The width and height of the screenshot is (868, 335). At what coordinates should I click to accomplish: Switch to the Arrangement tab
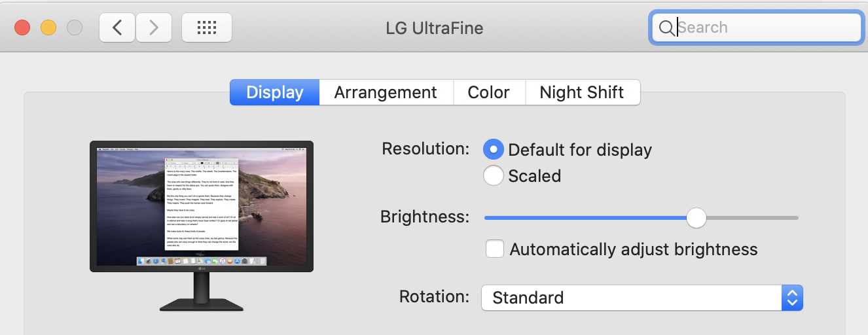(386, 92)
